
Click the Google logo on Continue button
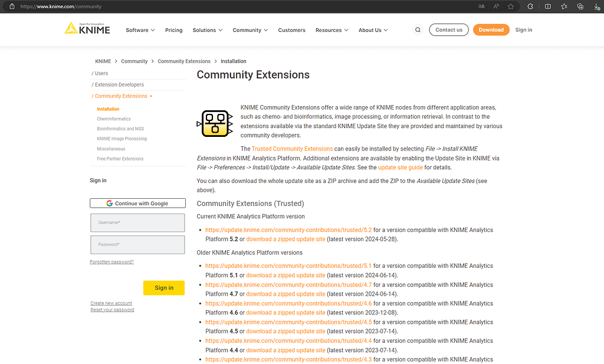[109, 204]
